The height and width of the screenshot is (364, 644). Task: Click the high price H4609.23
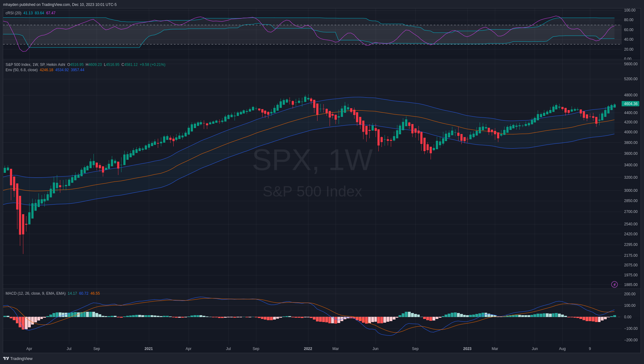pos(94,65)
